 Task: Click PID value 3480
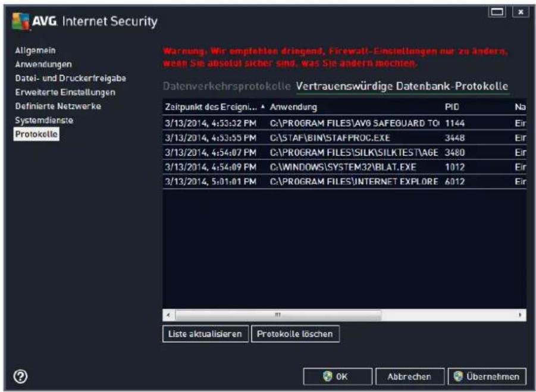(x=454, y=152)
